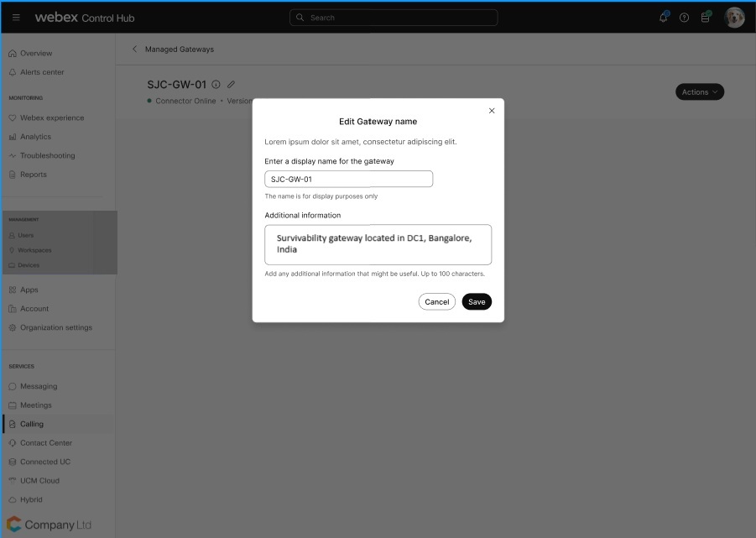
Task: Click the webex Control Hub logo
Action: (x=85, y=18)
